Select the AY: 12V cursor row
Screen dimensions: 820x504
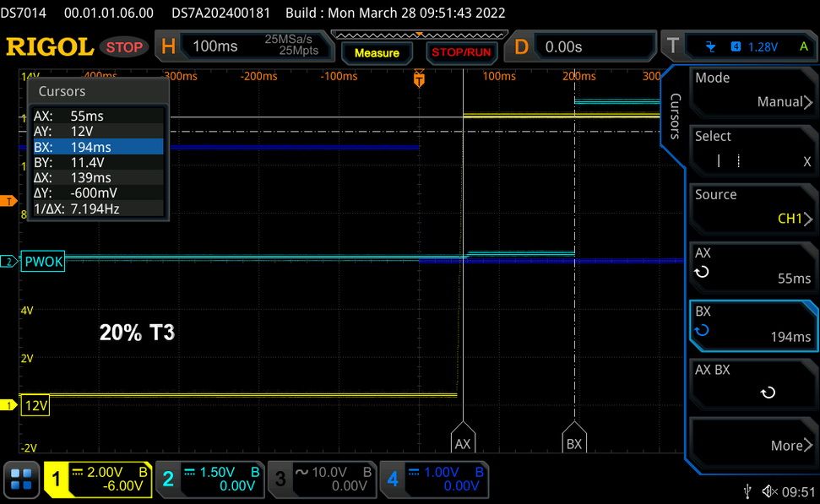pyautogui.click(x=98, y=131)
